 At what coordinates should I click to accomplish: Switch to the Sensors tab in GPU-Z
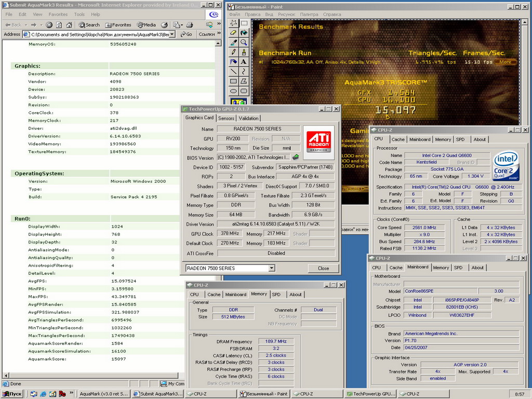[227, 118]
